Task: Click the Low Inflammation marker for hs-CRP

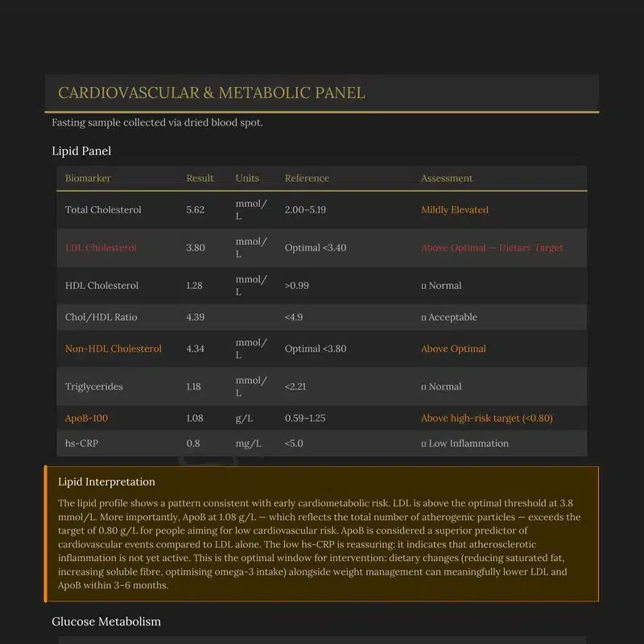Action: [x=465, y=443]
